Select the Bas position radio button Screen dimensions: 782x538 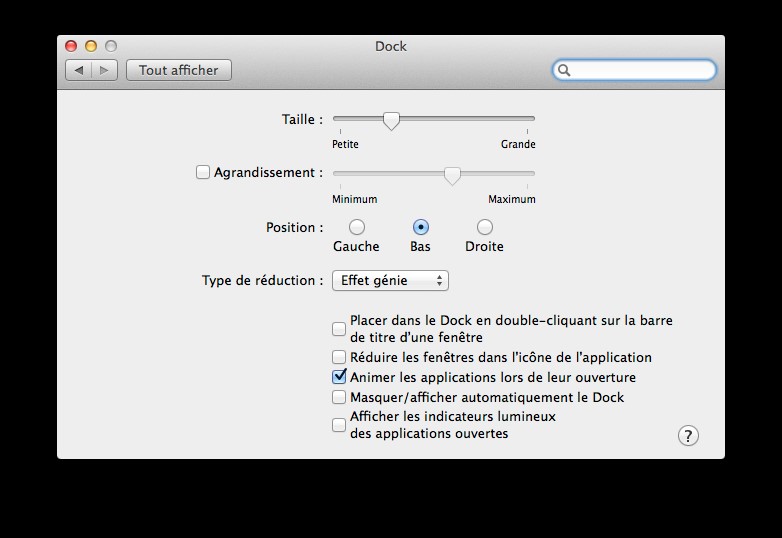click(x=421, y=227)
